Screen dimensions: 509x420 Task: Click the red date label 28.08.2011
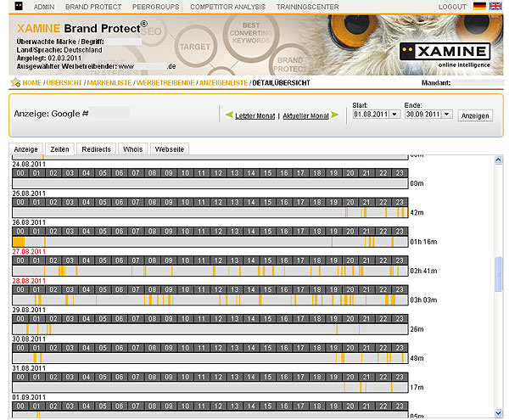29,281
